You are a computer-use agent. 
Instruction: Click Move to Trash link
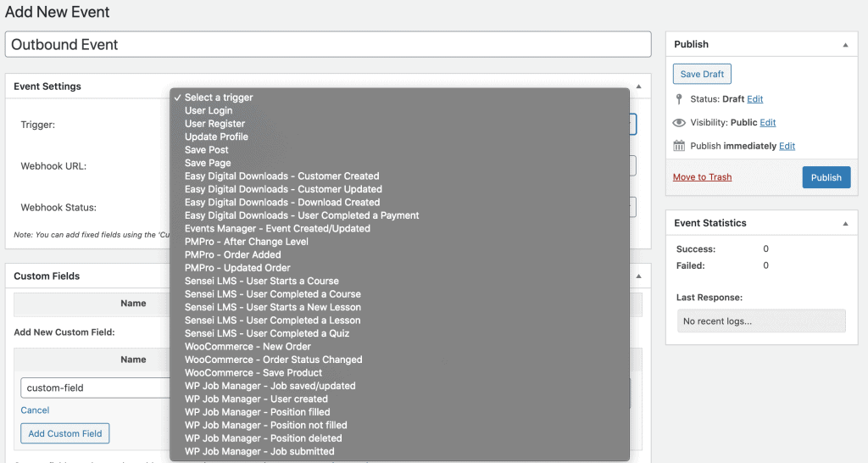[x=702, y=177]
